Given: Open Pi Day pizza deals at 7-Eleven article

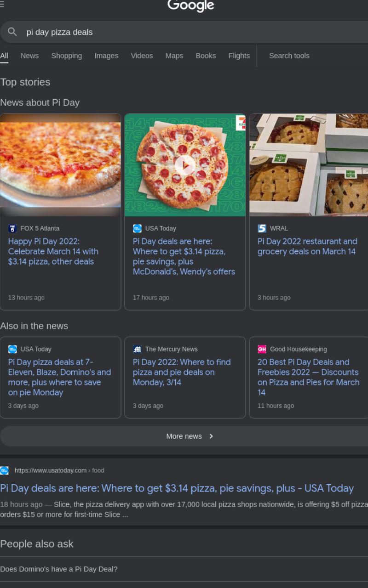Looking at the screenshot, I should 59,377.
